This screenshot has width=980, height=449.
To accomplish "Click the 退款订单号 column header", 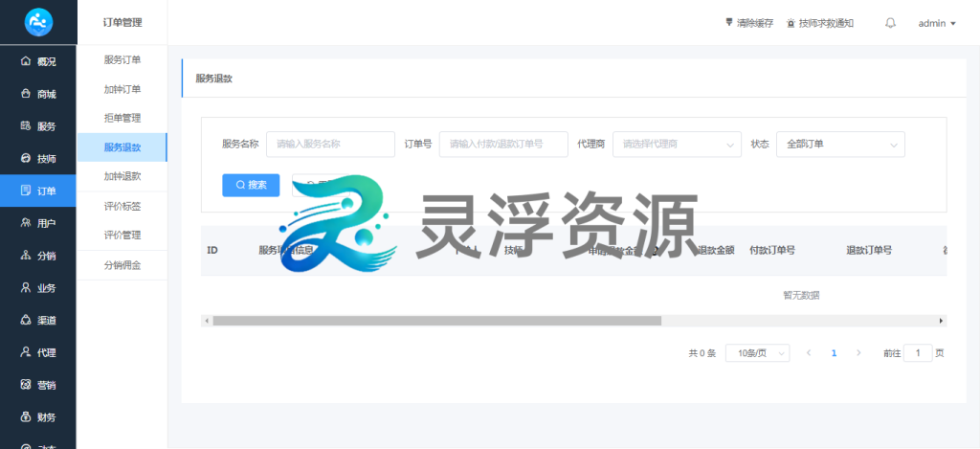I will 869,250.
